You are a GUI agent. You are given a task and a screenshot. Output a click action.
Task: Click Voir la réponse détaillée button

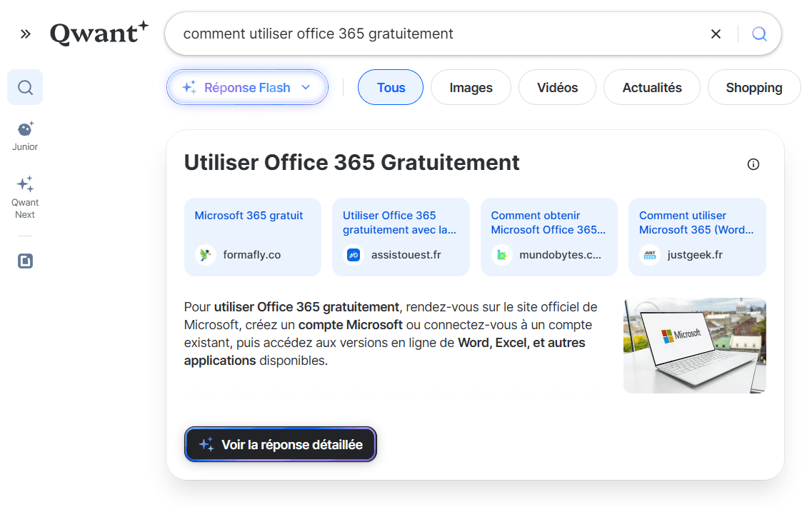pyautogui.click(x=280, y=444)
